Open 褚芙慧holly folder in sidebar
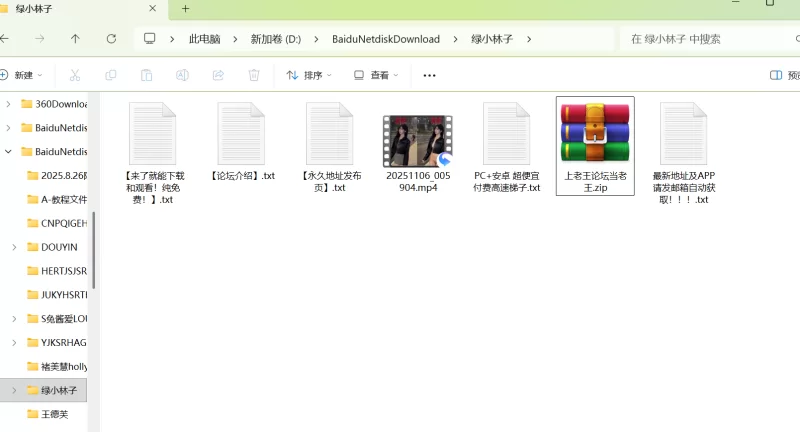Screen dimensions: 800x432 (x=57, y=366)
